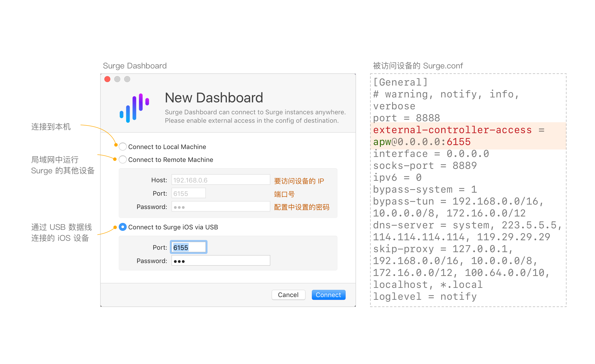595x364 pixels.
Task: Click the green zoom traffic light
Action: tap(127, 79)
